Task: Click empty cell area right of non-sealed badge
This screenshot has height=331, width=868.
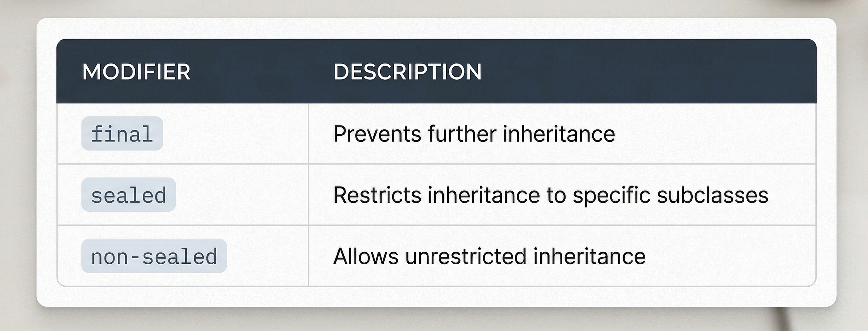Action: (267, 256)
